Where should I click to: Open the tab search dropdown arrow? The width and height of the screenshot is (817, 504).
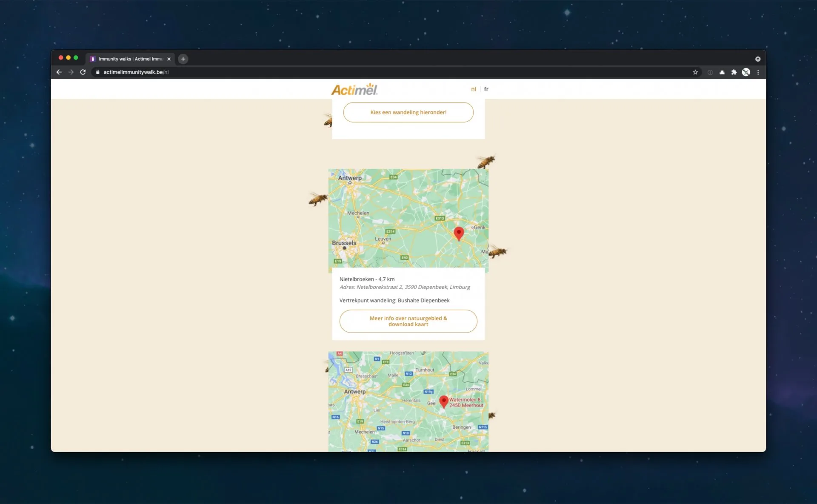758,59
